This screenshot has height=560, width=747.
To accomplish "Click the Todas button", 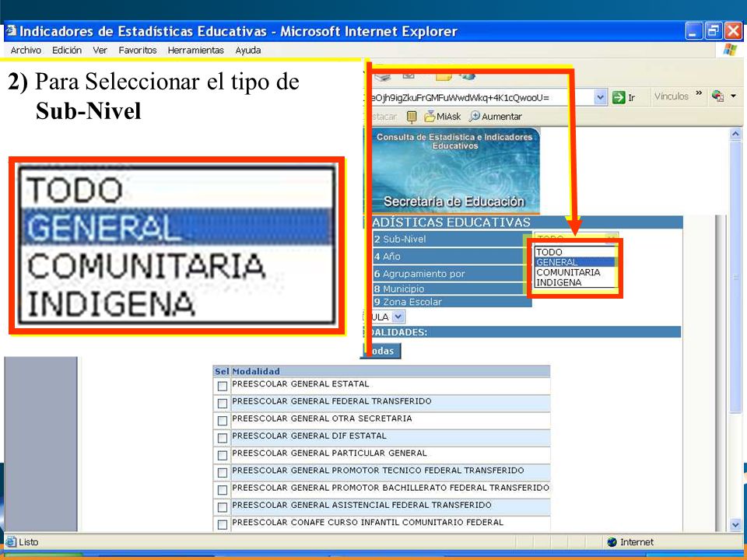I will [x=384, y=351].
